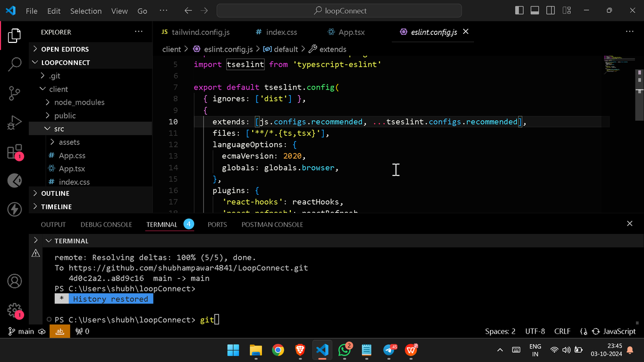Click the CRLF end-of-line indicator
The width and height of the screenshot is (644, 362).
click(562, 331)
